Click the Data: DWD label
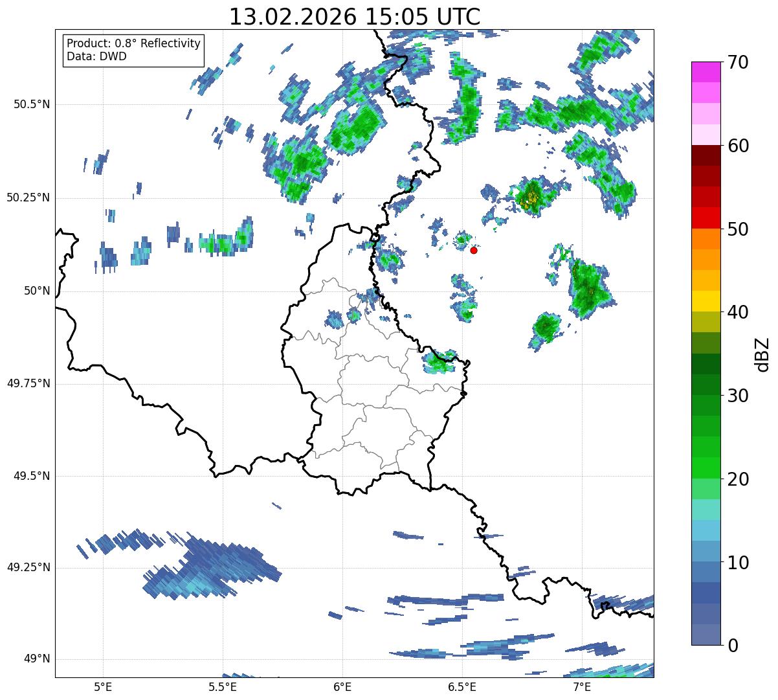The height and width of the screenshot is (700, 778). 96,56
